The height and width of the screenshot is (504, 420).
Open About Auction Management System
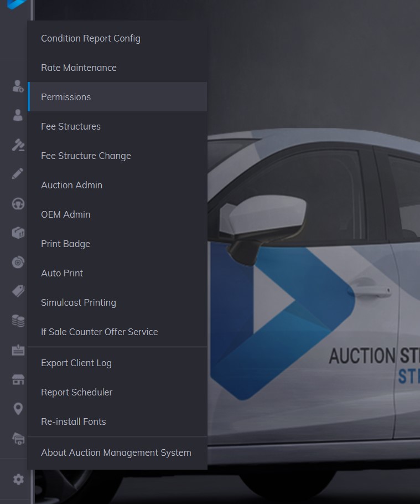point(116,452)
